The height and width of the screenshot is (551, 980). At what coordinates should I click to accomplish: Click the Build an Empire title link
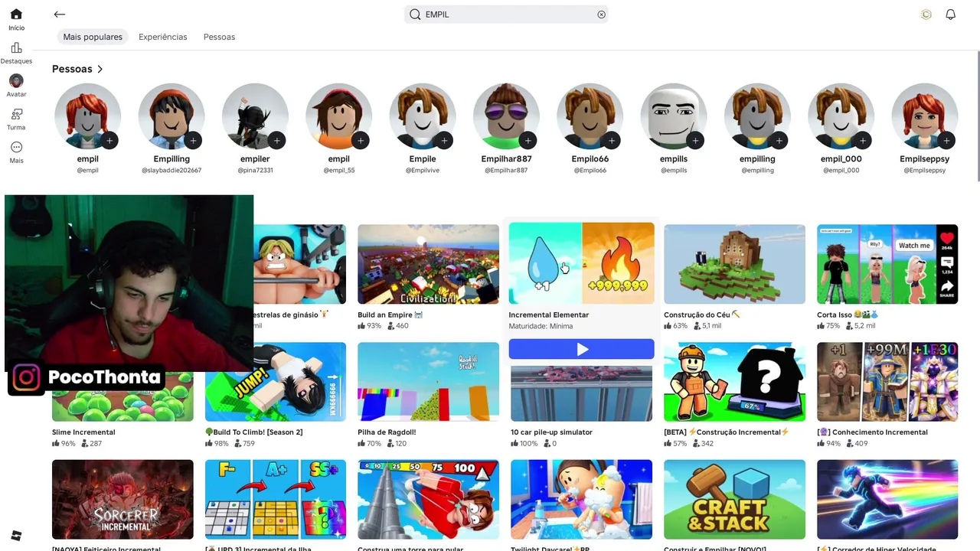click(x=390, y=315)
